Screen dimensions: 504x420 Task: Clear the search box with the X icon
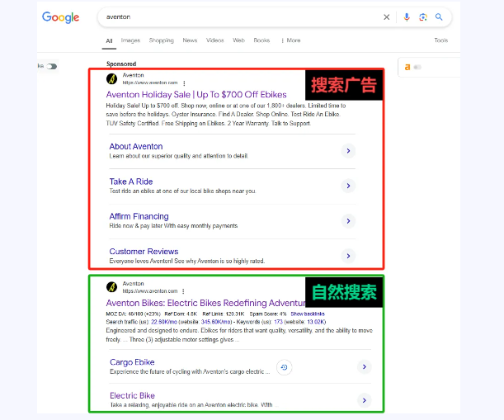(x=386, y=17)
